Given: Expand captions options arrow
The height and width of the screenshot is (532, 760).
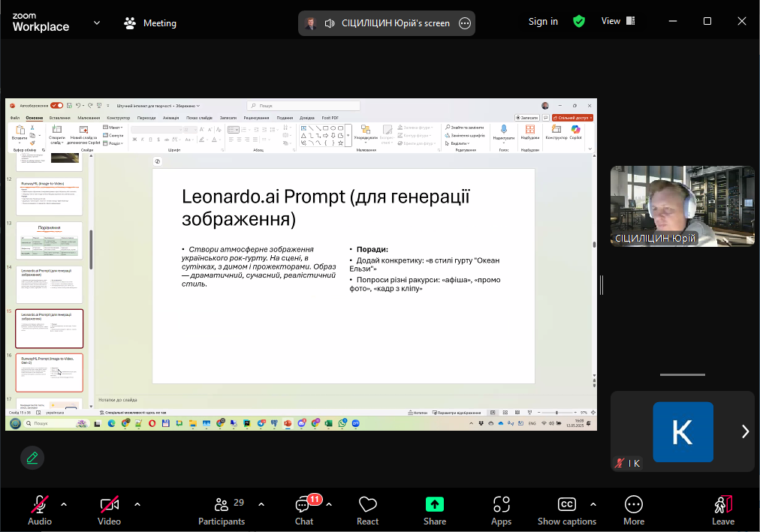Looking at the screenshot, I should click(593, 504).
